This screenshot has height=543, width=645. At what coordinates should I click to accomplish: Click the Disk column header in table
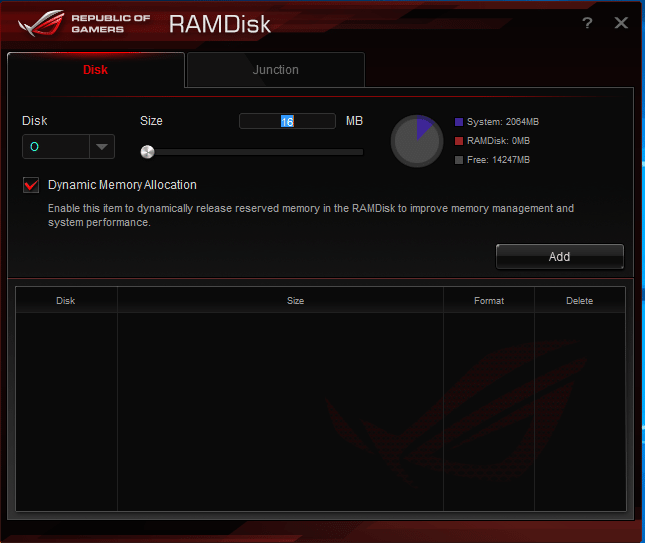click(66, 301)
